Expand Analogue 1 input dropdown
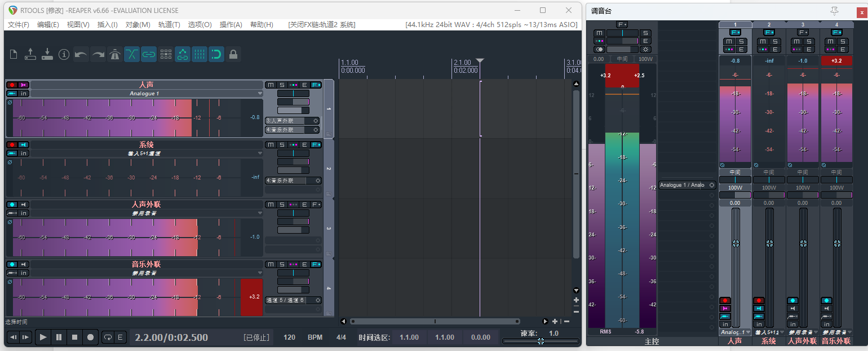Screen dimensions: 868x351 [260, 94]
